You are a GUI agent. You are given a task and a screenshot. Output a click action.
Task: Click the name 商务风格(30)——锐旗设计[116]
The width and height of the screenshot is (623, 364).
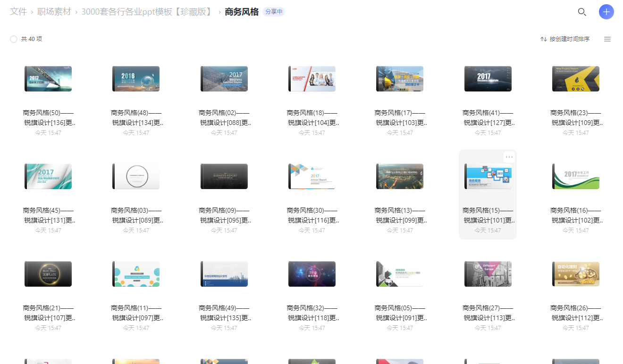pos(312,215)
